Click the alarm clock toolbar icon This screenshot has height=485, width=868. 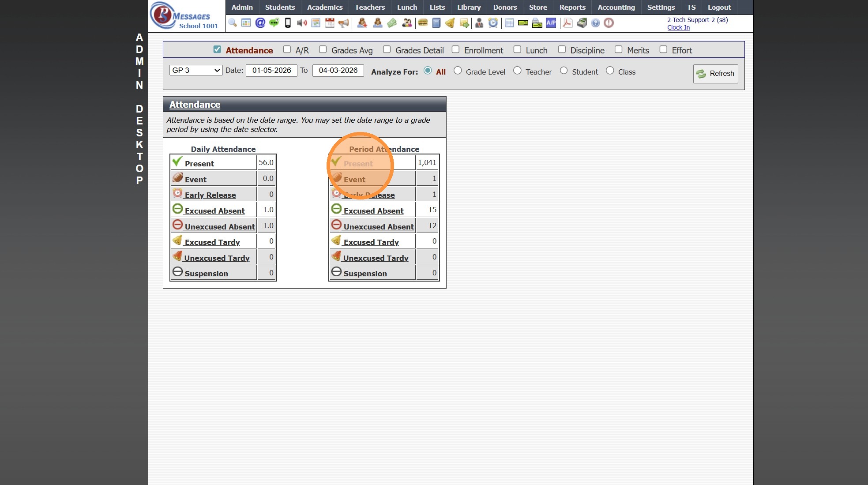coord(493,23)
